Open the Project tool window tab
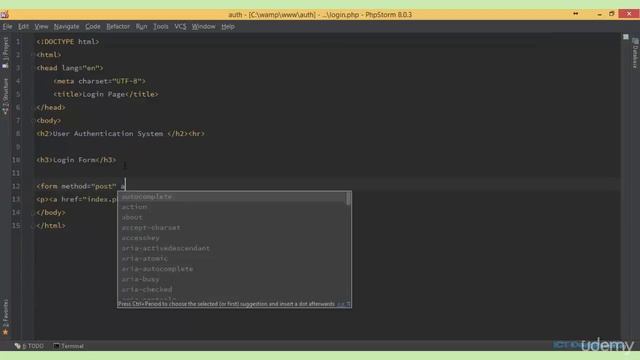This screenshot has height=360, width=640. [x=5, y=52]
